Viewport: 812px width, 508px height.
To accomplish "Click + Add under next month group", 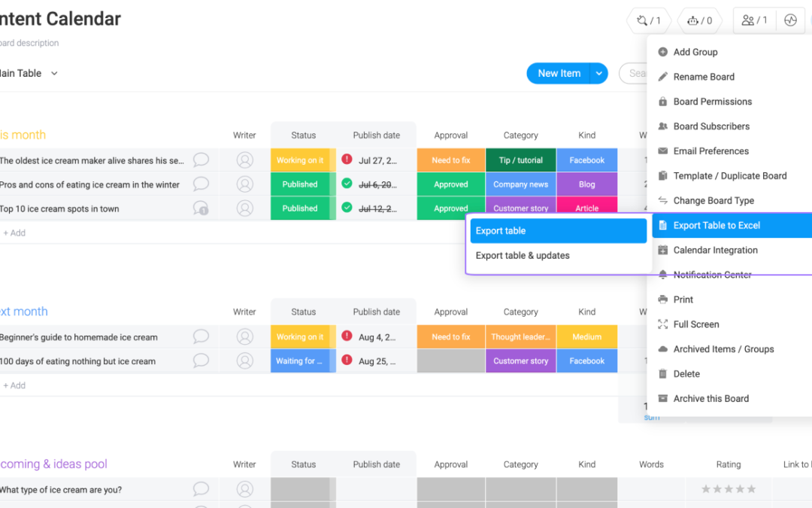I will [14, 385].
